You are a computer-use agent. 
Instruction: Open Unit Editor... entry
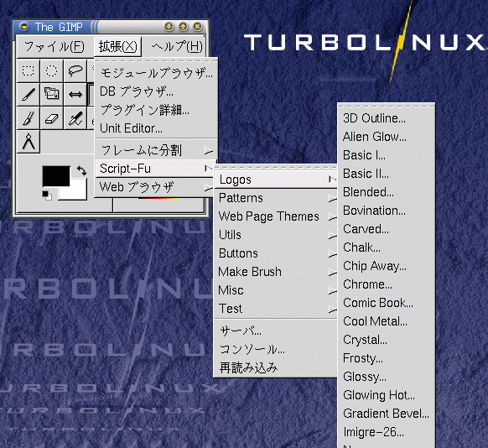pyautogui.click(x=156, y=128)
